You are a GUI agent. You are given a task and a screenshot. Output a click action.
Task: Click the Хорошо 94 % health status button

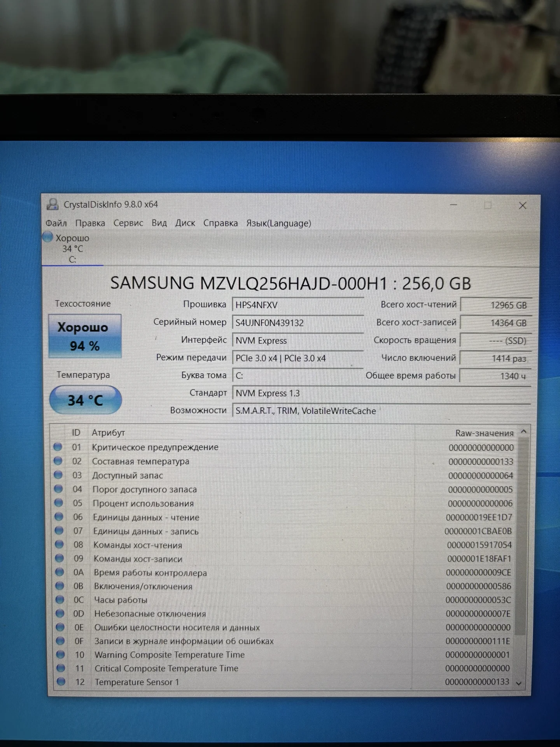pos(85,336)
